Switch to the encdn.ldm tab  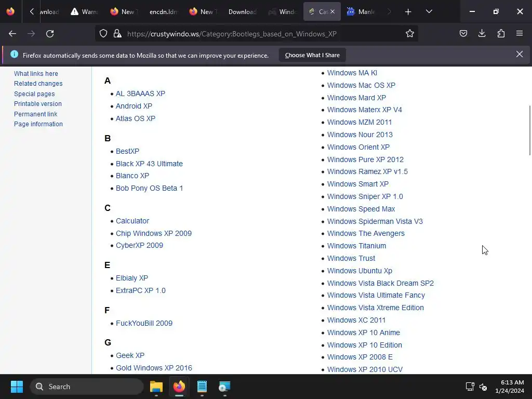164,12
